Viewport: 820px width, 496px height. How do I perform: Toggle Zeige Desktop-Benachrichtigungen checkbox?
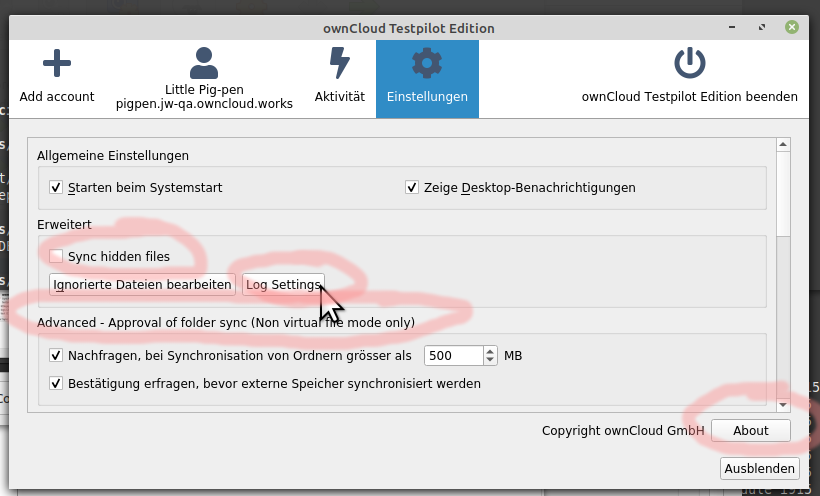(412, 187)
